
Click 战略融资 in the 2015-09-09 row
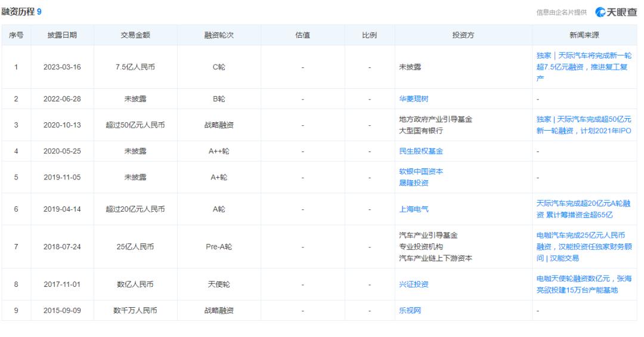219,310
